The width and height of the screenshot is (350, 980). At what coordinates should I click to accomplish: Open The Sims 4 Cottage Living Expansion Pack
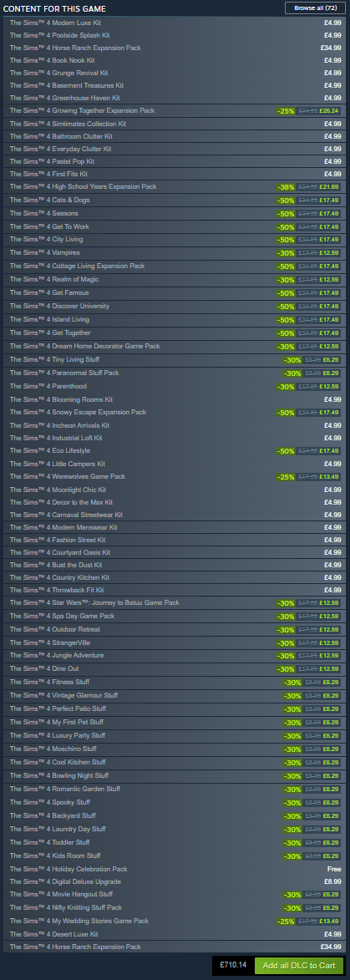[175, 266]
